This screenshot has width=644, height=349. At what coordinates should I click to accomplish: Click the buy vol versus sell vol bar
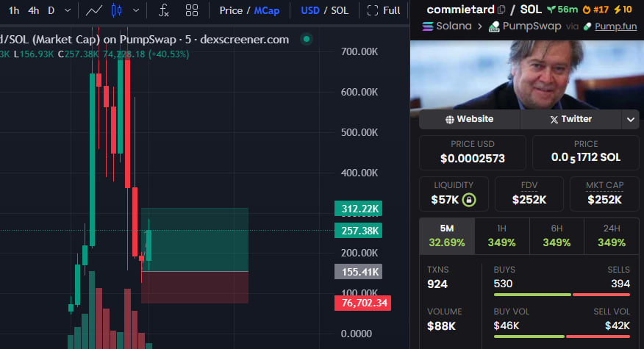tap(562, 337)
